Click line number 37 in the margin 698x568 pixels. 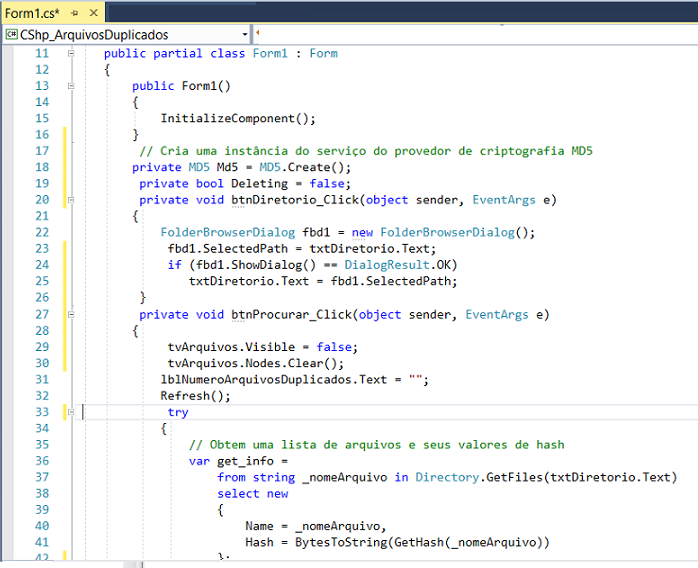point(42,477)
